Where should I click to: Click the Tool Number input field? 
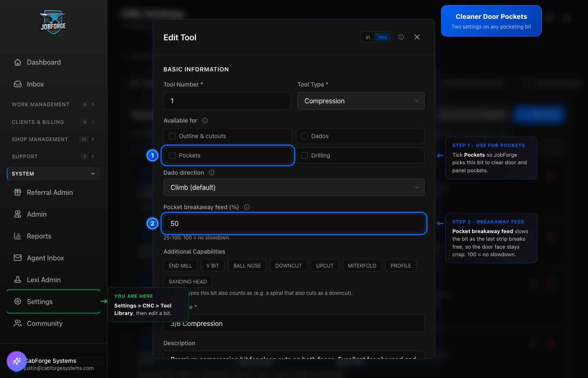(x=227, y=101)
